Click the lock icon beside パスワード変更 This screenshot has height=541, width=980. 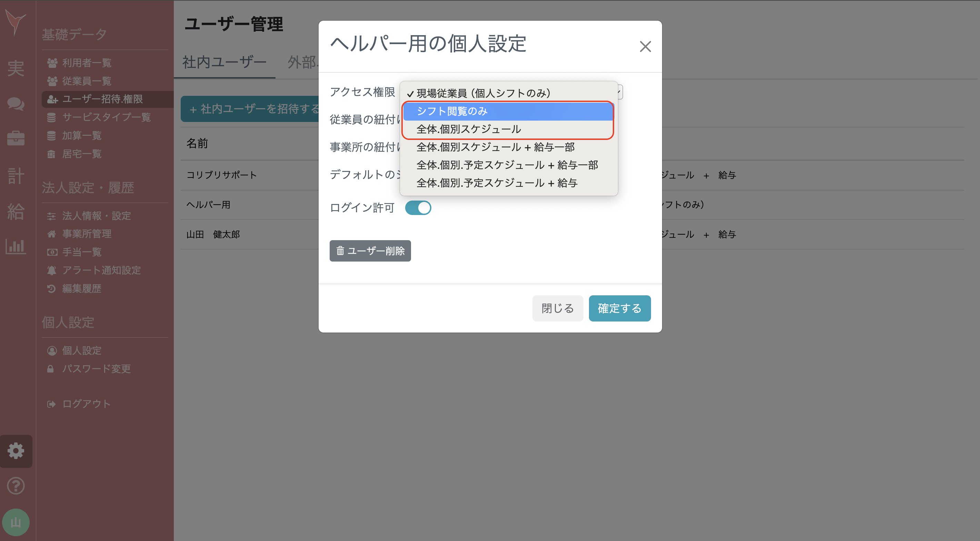(51, 368)
